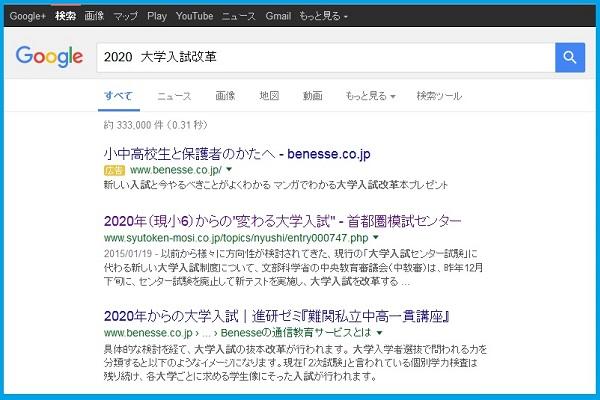
Task: Click the search box containing 2020 大学入試改革
Action: pos(326,57)
